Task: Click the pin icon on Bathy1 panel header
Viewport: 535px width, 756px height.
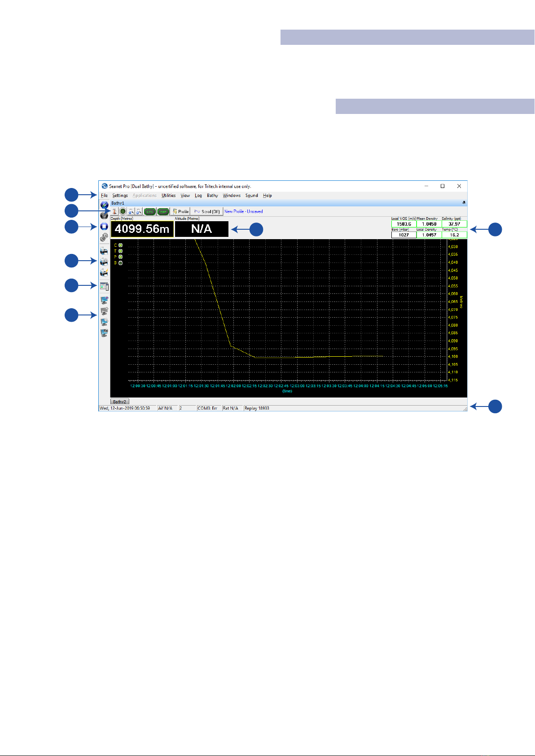Action: point(464,203)
